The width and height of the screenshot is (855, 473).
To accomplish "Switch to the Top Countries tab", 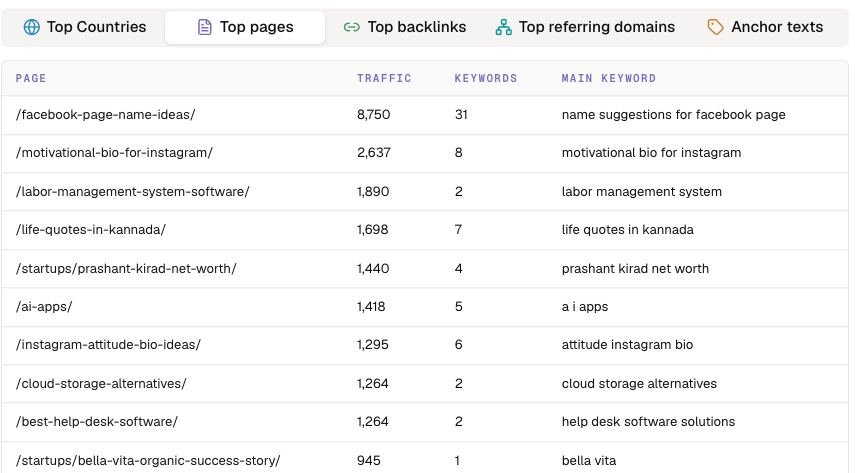I will coord(85,27).
